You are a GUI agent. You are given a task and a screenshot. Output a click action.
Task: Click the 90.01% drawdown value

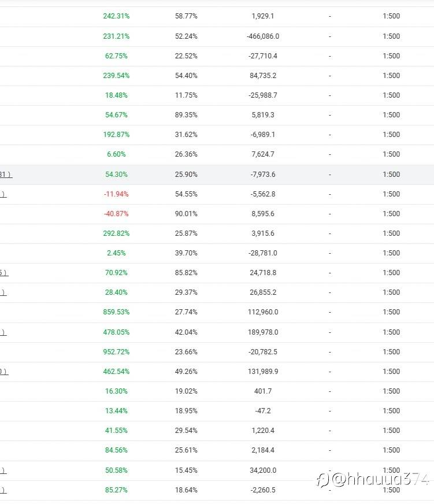pos(186,214)
